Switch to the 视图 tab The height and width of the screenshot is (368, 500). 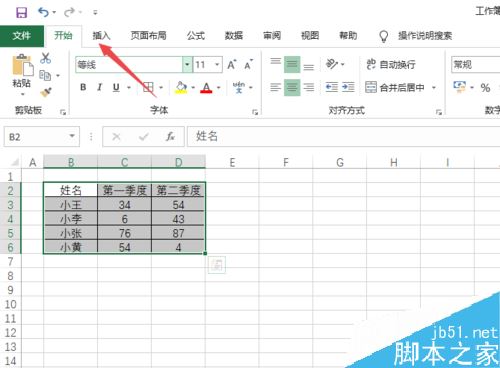tap(310, 36)
